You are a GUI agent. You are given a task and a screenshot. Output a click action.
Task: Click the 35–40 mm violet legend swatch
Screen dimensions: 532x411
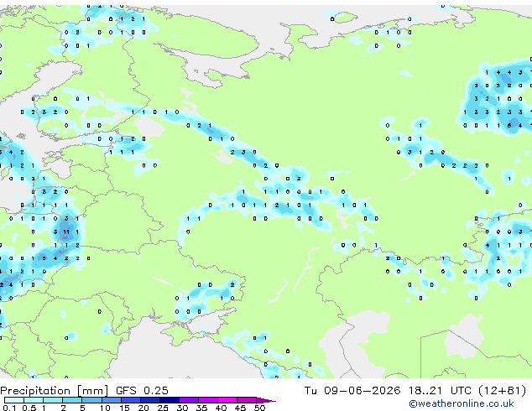point(208,400)
